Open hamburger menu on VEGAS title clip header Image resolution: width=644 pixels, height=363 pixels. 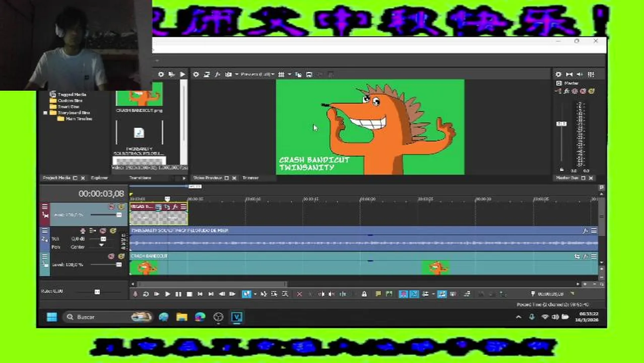pyautogui.click(x=183, y=207)
